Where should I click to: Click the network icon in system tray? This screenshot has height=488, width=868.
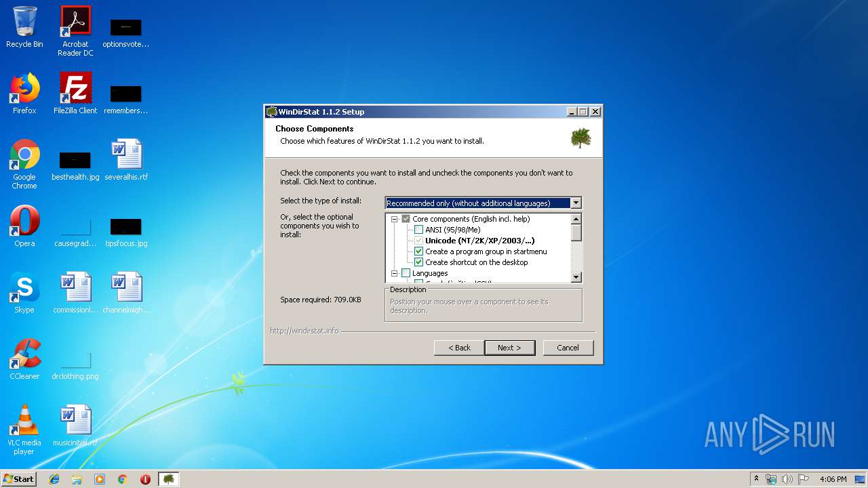click(x=771, y=479)
